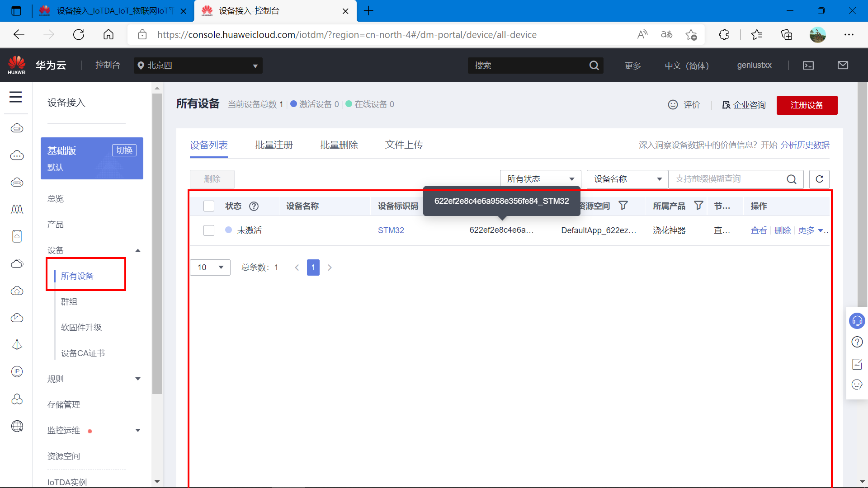The image size is (868, 488).
Task: Open the read aloud icon in address bar
Action: [642, 35]
